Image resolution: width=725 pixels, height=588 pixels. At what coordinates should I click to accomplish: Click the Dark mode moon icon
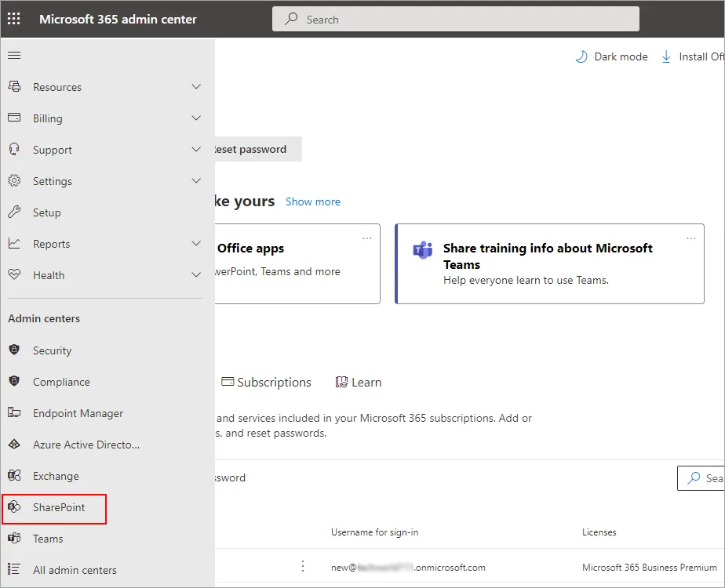[x=581, y=56]
